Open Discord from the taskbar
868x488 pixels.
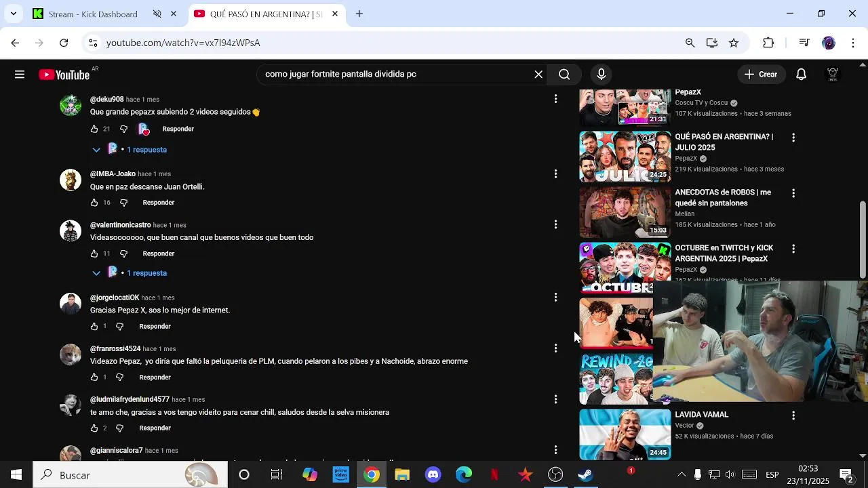point(433,475)
